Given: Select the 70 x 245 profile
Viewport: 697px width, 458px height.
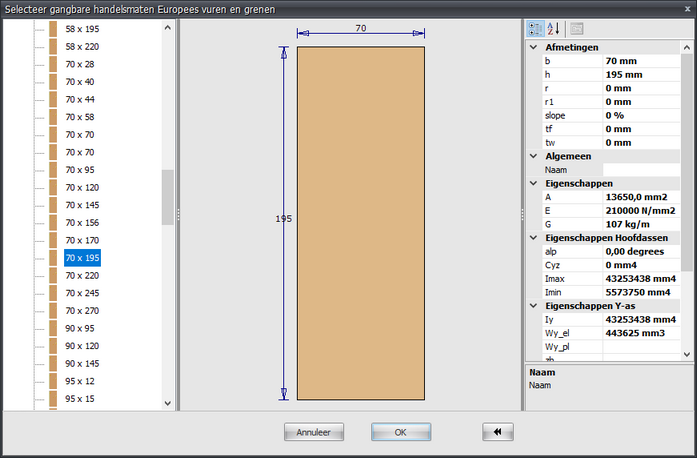Looking at the screenshot, I should (x=82, y=293).
